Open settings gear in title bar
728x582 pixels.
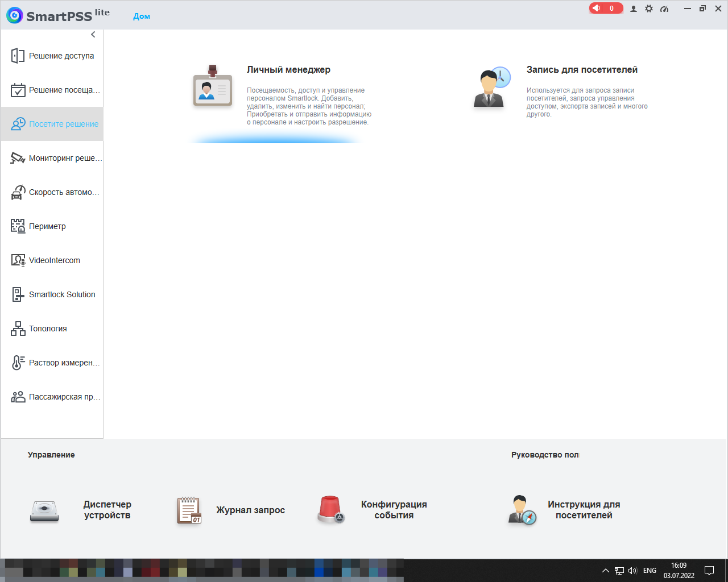[649, 9]
